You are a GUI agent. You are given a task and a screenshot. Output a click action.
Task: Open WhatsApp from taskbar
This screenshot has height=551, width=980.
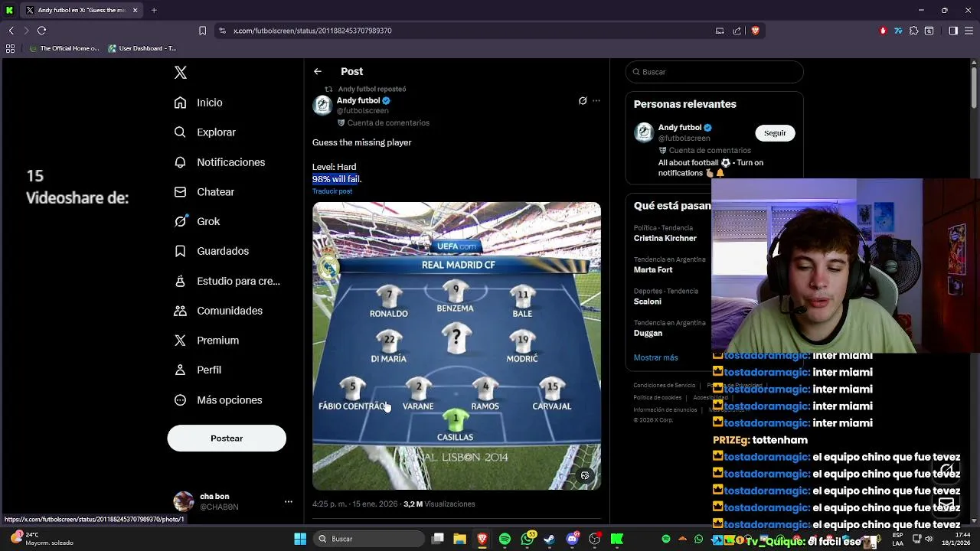[x=528, y=539]
